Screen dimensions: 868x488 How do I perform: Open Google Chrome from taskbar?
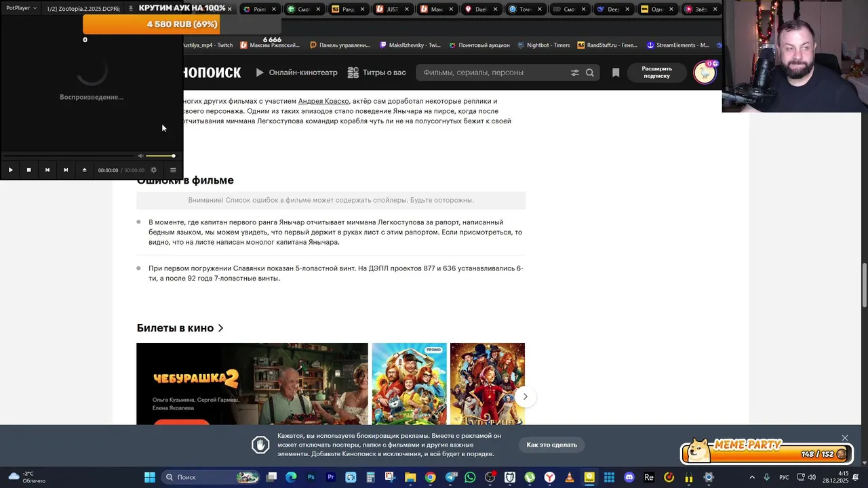pyautogui.click(x=430, y=477)
